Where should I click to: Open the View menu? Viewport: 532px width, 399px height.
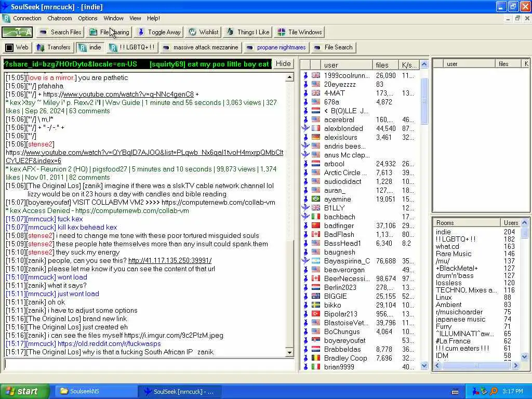(135, 18)
